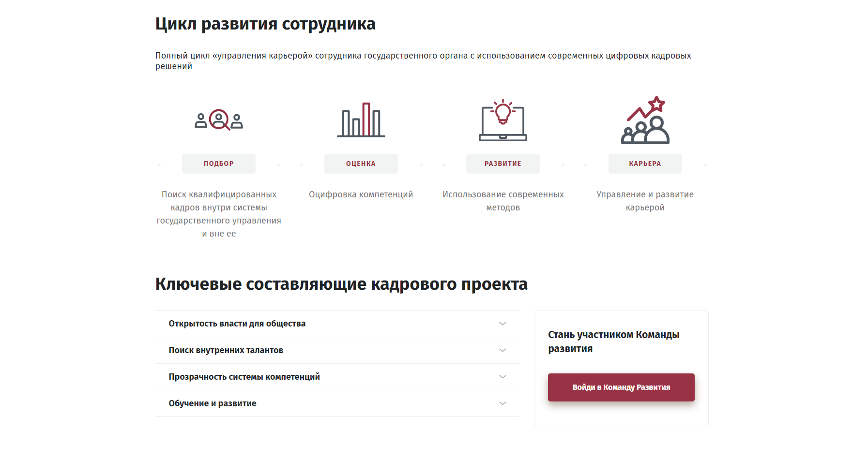The image size is (868, 460).
Task: Click the people search icon above Подбор
Action: click(219, 120)
